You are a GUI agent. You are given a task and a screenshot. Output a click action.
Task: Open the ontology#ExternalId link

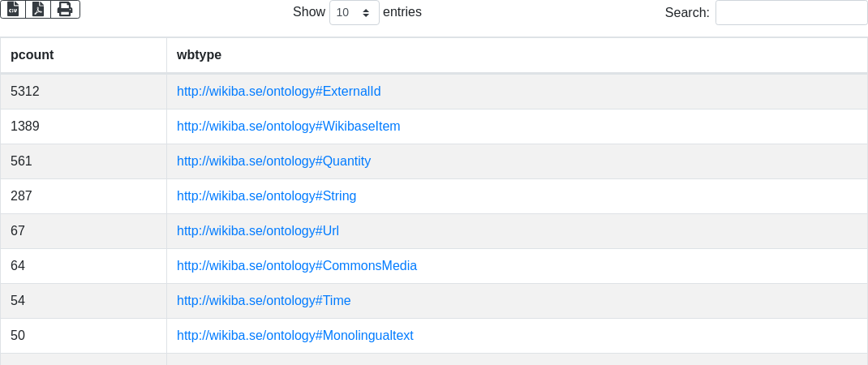pos(278,92)
